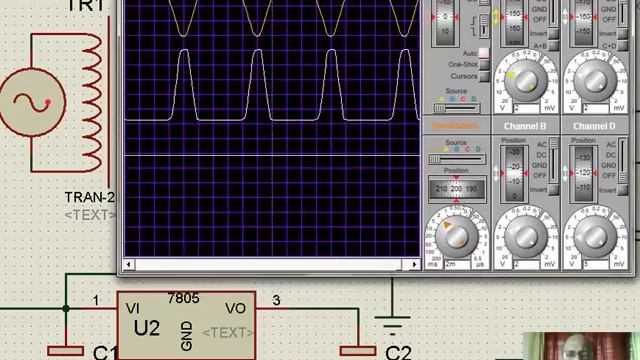This screenshot has width=640, height=360.
Task: Click coupling slider beside the A+B panel
Action: click(553, 12)
